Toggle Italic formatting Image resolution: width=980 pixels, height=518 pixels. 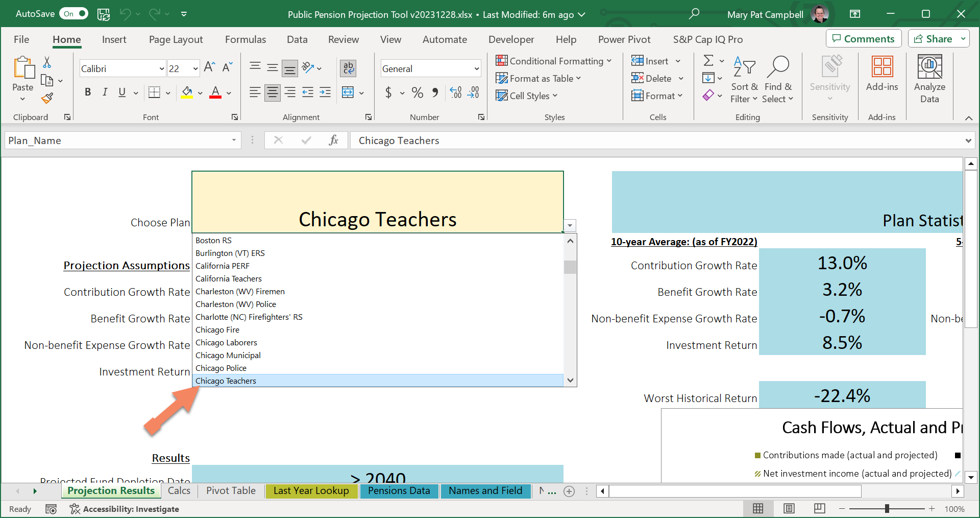pos(105,92)
